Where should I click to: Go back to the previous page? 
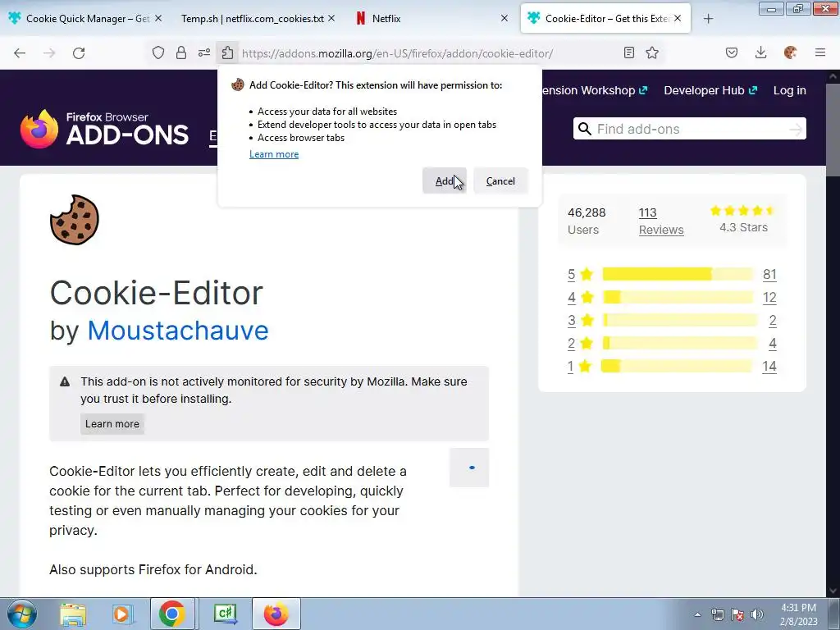(x=20, y=53)
